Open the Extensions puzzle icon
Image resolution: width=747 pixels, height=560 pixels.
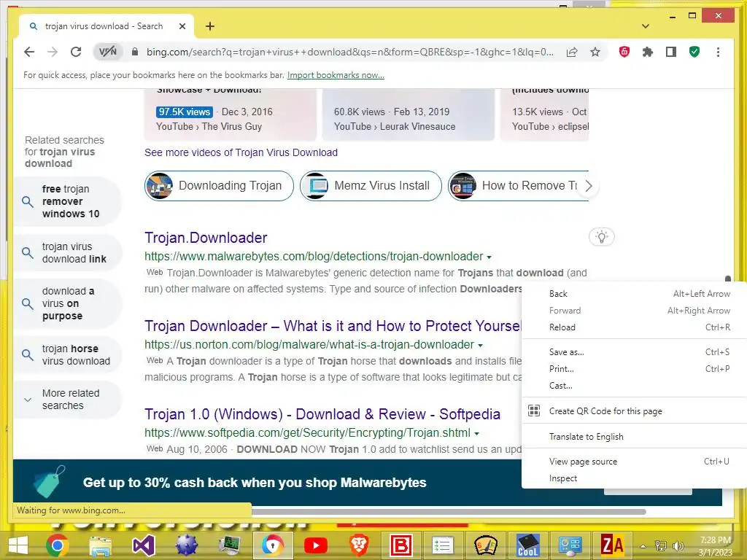tap(648, 52)
